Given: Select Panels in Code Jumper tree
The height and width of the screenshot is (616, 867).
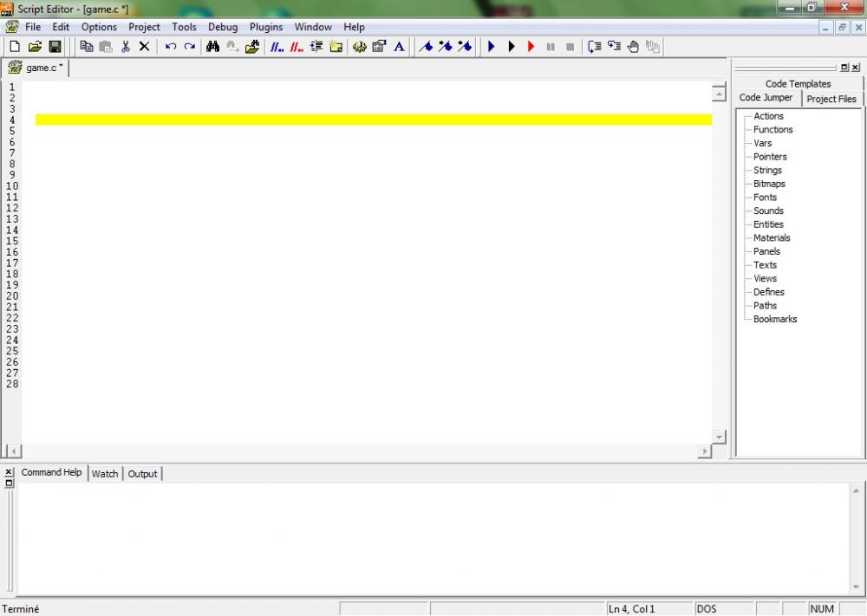Looking at the screenshot, I should 766,251.
